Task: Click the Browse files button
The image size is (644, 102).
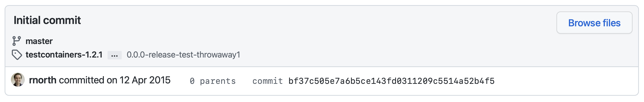Action: pyautogui.click(x=594, y=23)
